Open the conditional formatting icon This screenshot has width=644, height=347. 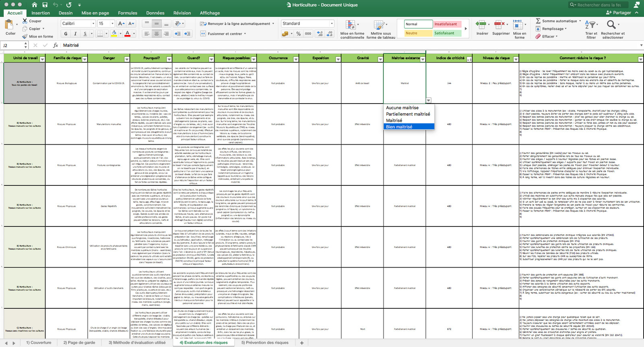tap(351, 25)
